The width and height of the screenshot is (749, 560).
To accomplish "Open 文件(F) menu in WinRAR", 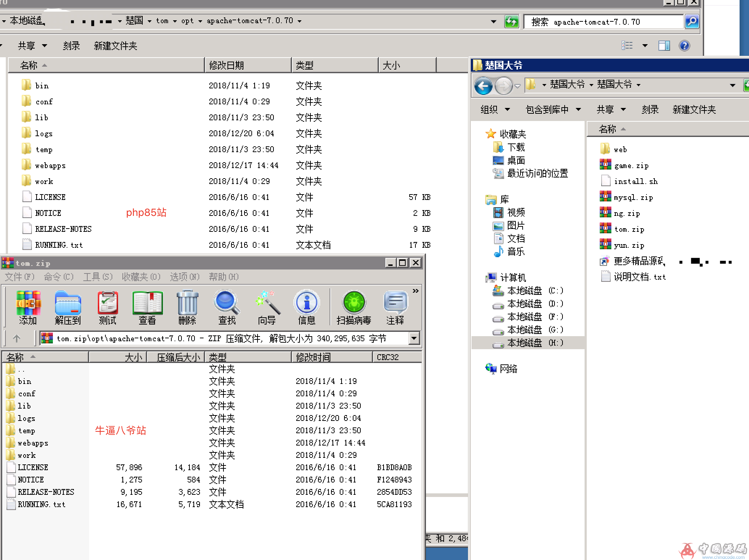I will (x=20, y=277).
